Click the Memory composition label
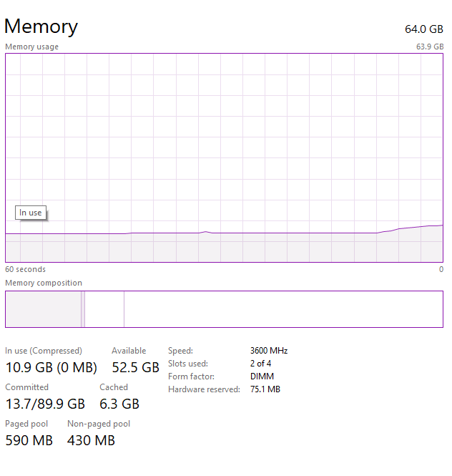452x476 pixels. pos(44,283)
